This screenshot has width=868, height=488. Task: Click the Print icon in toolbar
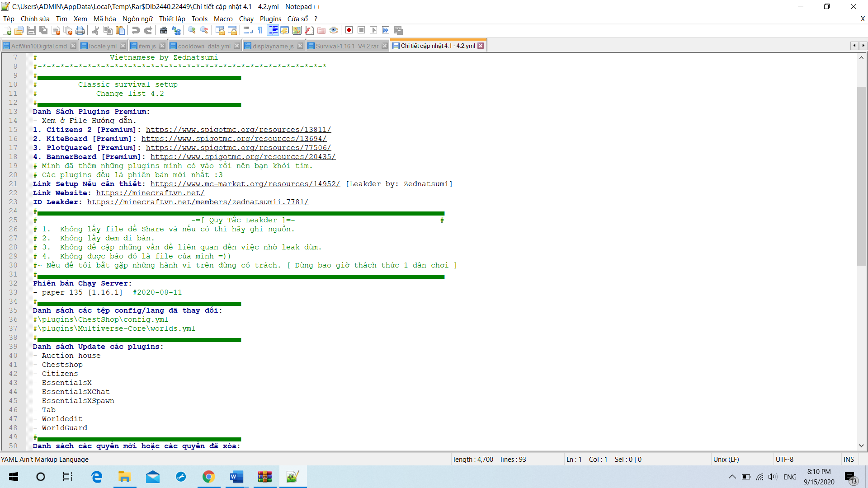(x=80, y=30)
